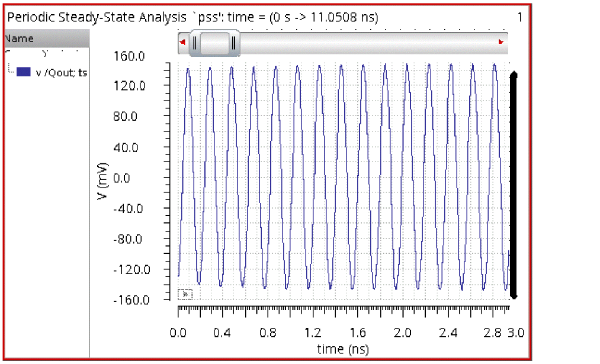Click the left red arrow on zoom slider
This screenshot has width=600, height=364.
pos(182,42)
